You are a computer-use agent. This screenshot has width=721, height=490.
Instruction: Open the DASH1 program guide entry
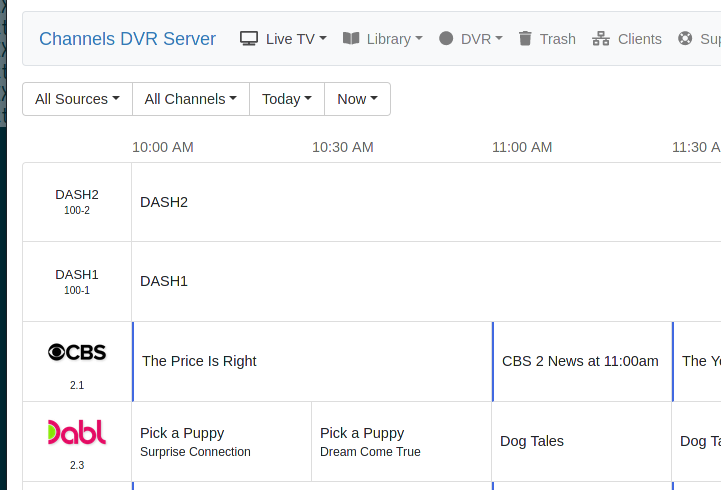point(164,281)
